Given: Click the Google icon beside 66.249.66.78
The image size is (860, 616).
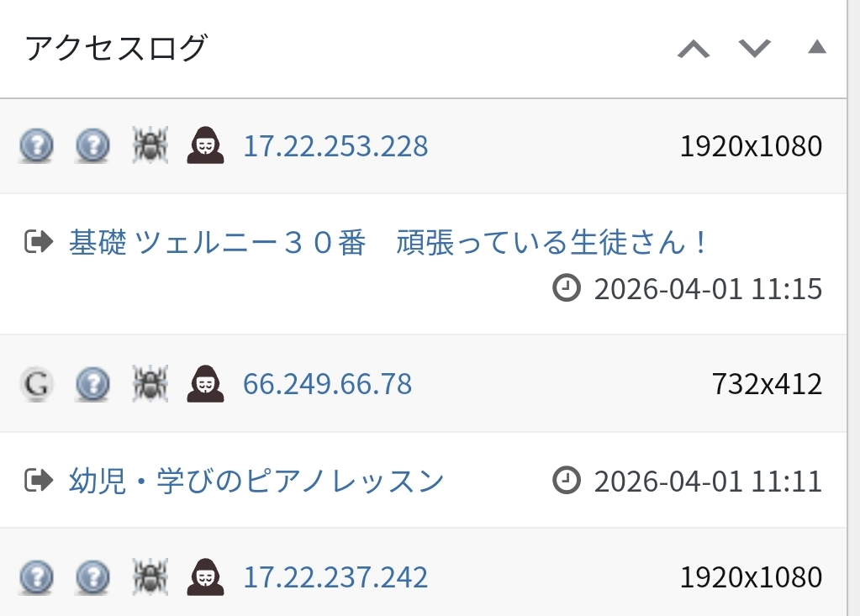Looking at the screenshot, I should point(36,384).
